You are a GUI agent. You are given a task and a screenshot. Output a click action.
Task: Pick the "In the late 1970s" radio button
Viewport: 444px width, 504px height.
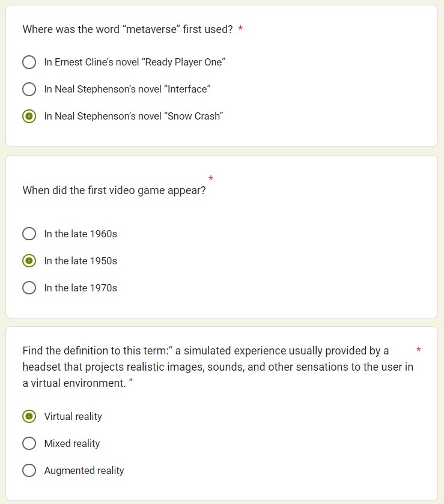click(x=29, y=288)
